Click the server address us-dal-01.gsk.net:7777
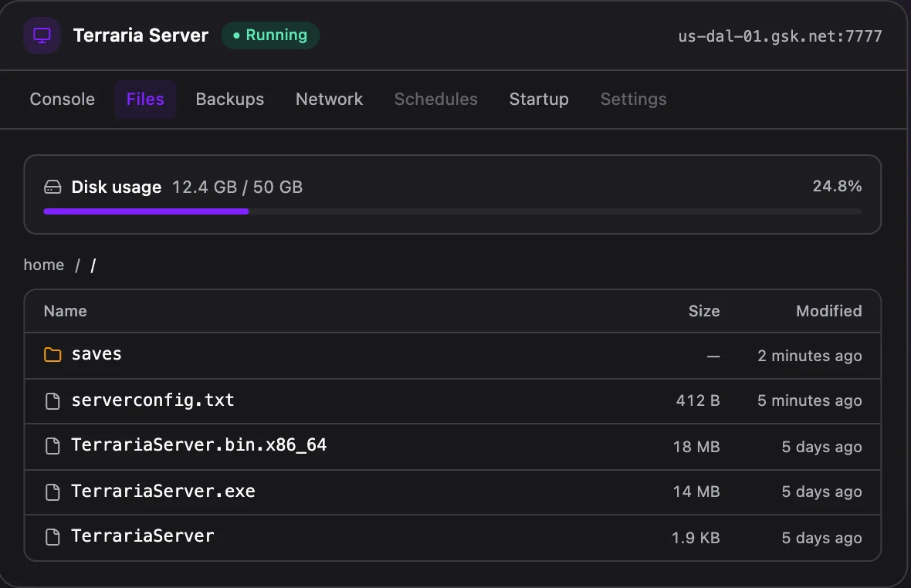 click(780, 36)
